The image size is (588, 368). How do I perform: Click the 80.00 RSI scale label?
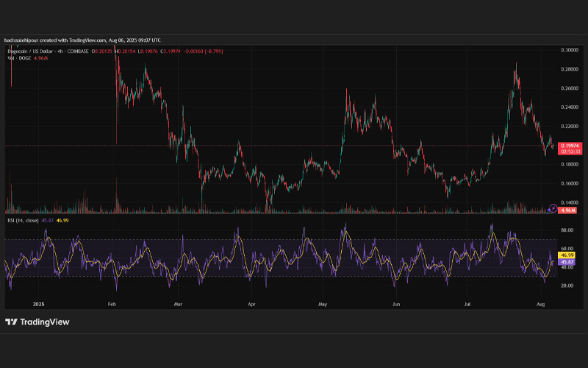[567, 230]
